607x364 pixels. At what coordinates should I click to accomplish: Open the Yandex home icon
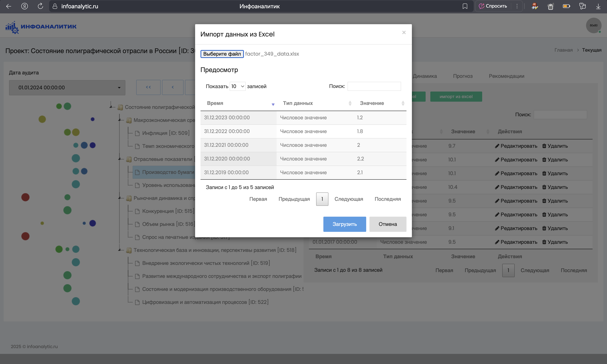tap(25, 6)
